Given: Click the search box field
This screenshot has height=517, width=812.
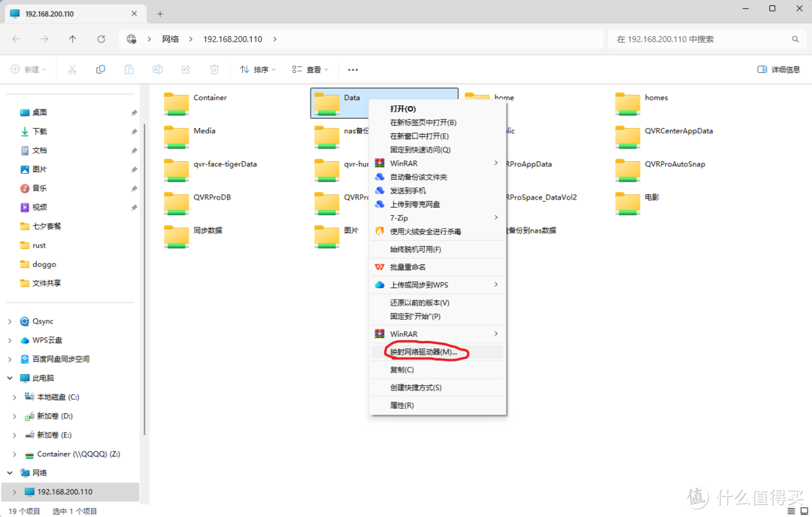Looking at the screenshot, I should (707, 39).
